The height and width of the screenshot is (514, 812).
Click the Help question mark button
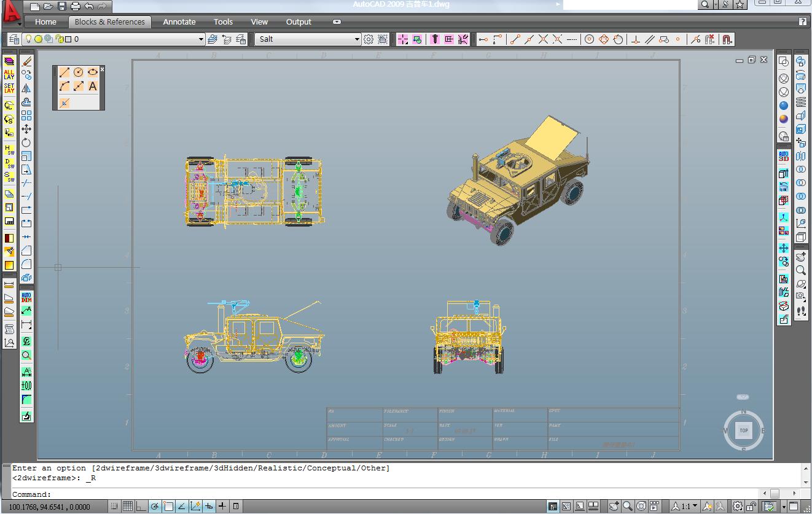click(803, 21)
